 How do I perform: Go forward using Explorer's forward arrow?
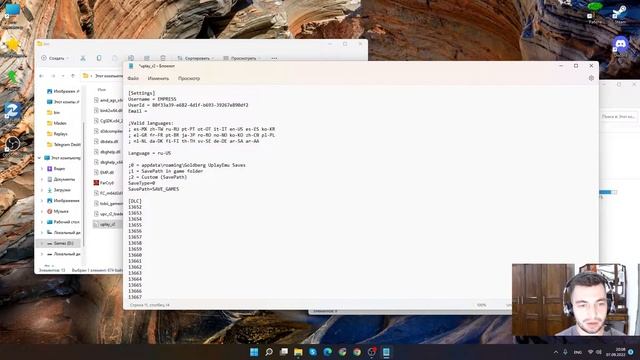[x=53, y=76]
